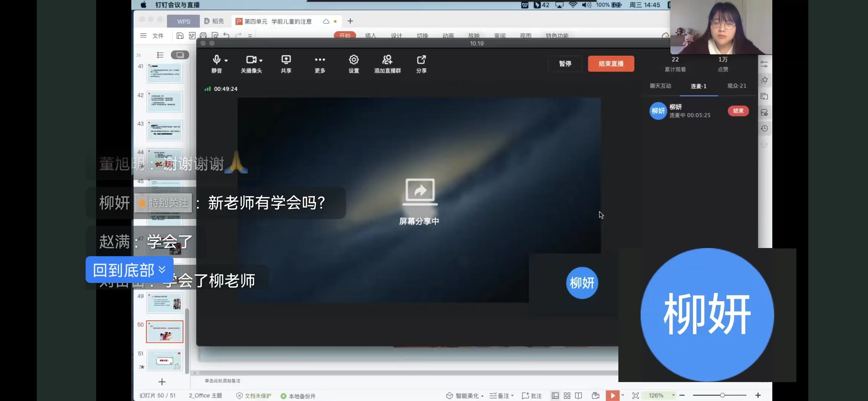Expand the 回到底部 chevron button
The image size is (868, 401).
[x=162, y=270]
